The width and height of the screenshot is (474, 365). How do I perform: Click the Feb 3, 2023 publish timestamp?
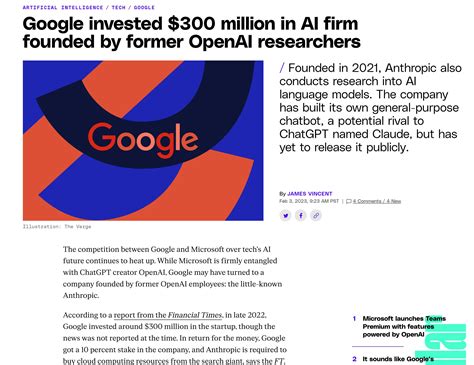click(309, 201)
